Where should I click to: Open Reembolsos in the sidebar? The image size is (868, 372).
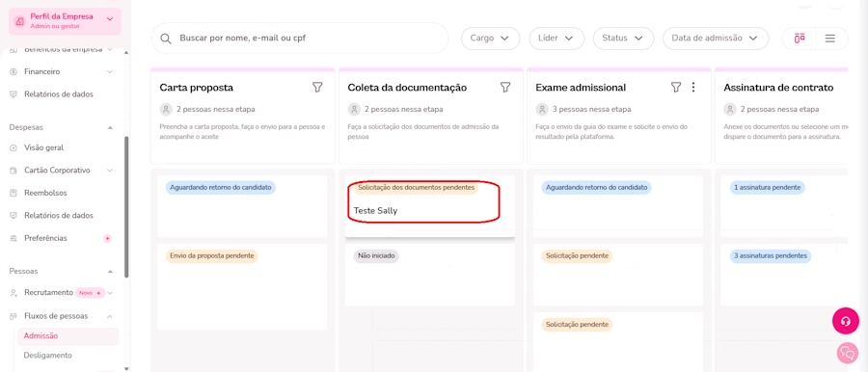[x=45, y=193]
